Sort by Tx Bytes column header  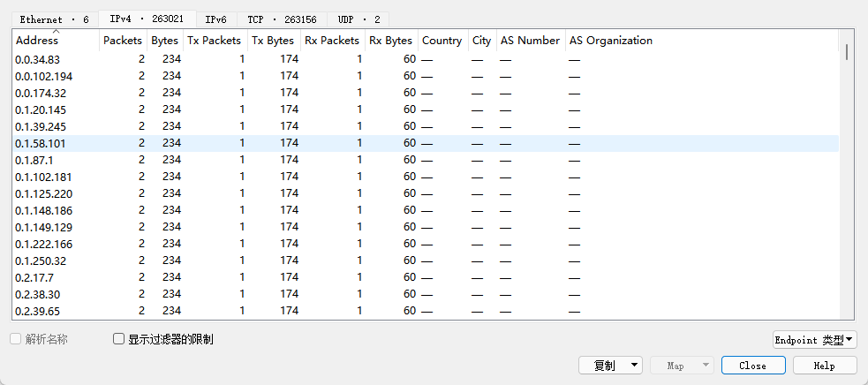274,41
